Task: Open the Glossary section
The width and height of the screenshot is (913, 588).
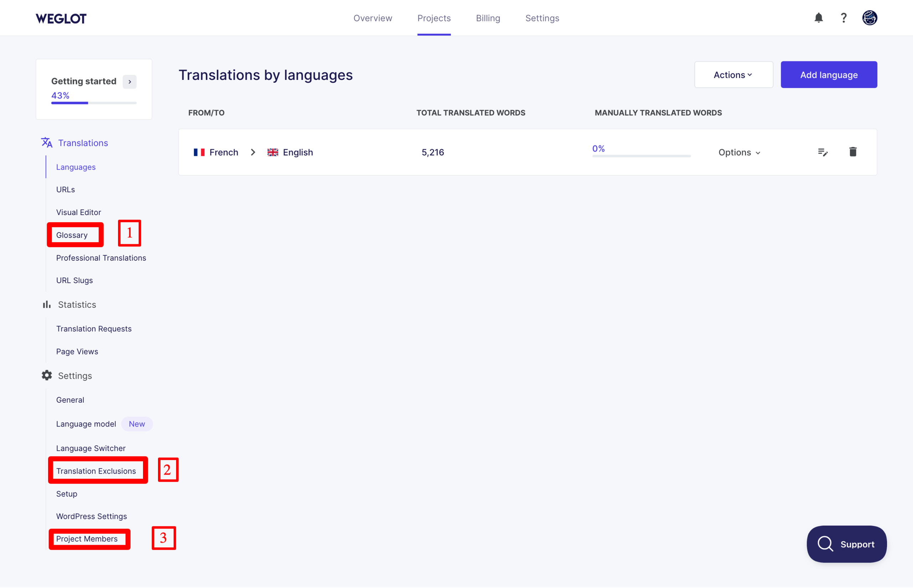Action: tap(72, 235)
